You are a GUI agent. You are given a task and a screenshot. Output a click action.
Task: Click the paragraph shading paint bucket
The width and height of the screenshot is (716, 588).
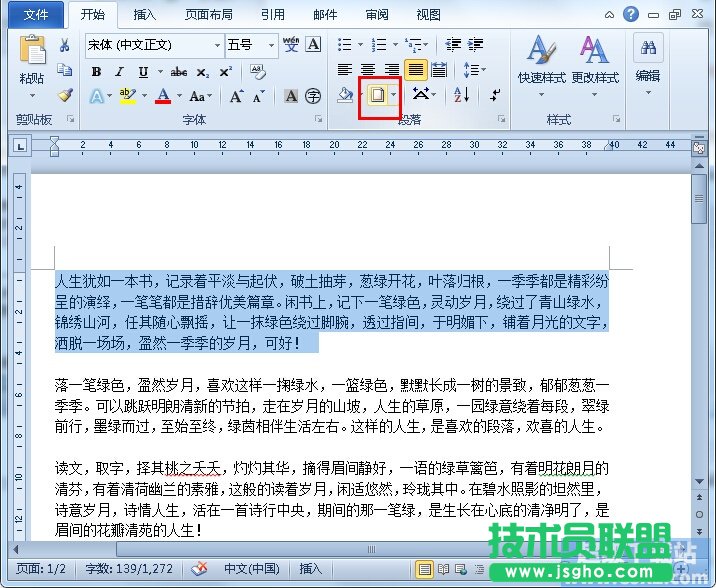point(345,95)
